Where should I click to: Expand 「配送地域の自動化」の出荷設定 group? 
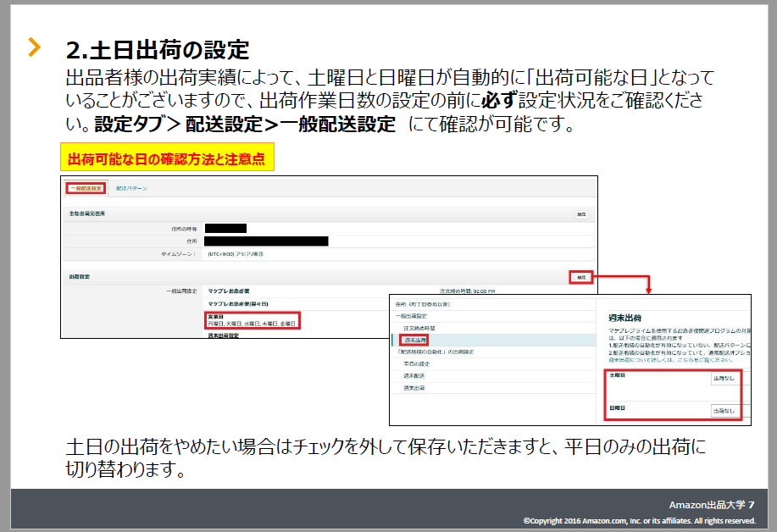coord(436,352)
